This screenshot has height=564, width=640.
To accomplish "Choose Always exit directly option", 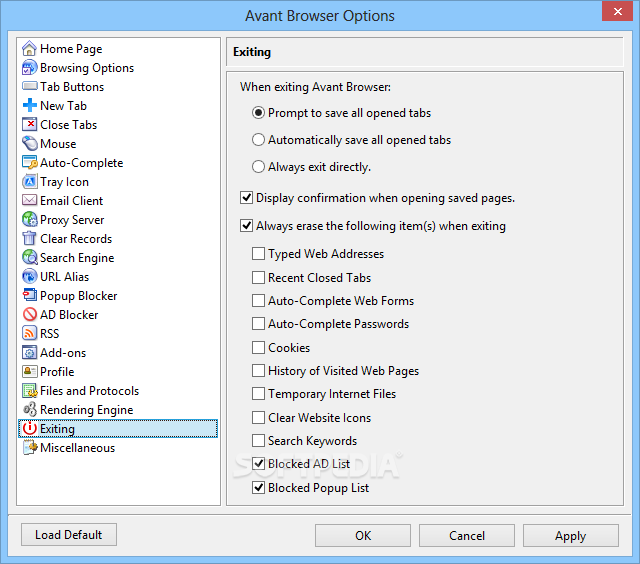I will [258, 167].
